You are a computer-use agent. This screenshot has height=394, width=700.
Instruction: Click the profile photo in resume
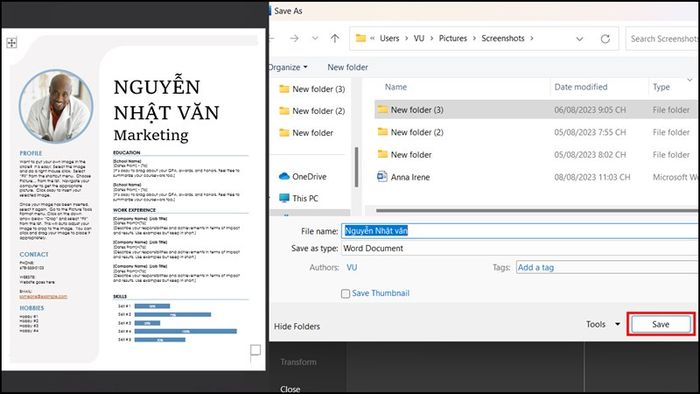tap(56, 106)
